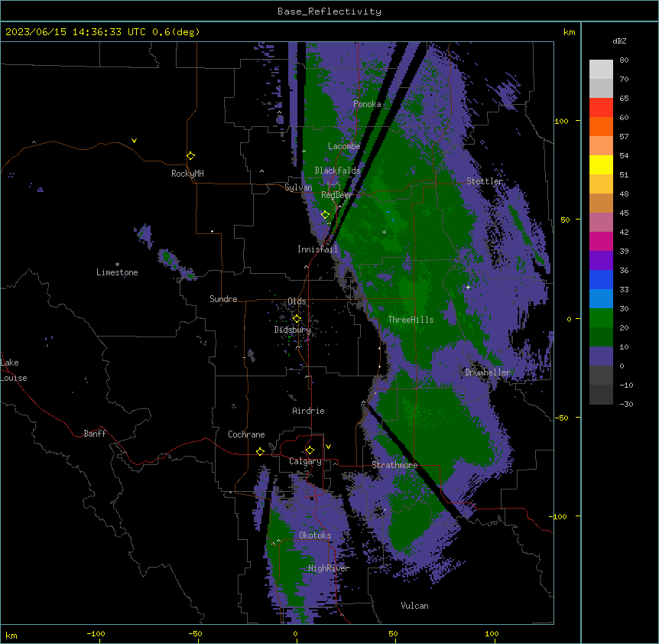Click the RockyMH label
Viewport: 659px width, 644px height.
click(x=187, y=174)
